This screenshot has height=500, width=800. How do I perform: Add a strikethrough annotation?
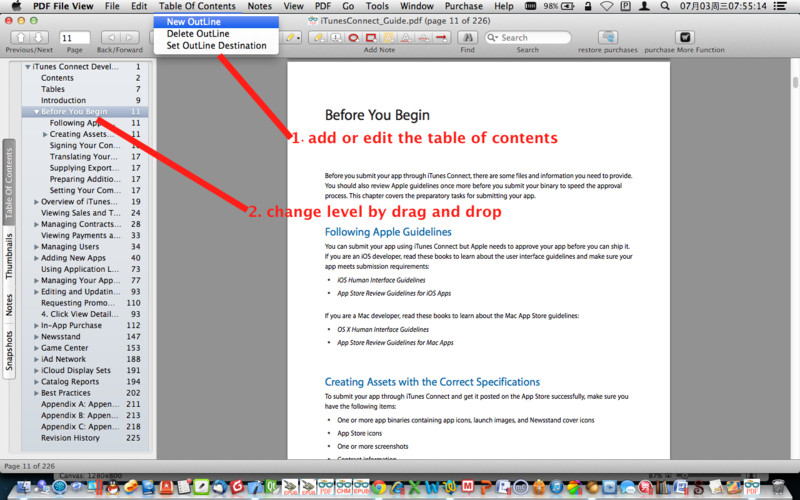click(x=423, y=38)
